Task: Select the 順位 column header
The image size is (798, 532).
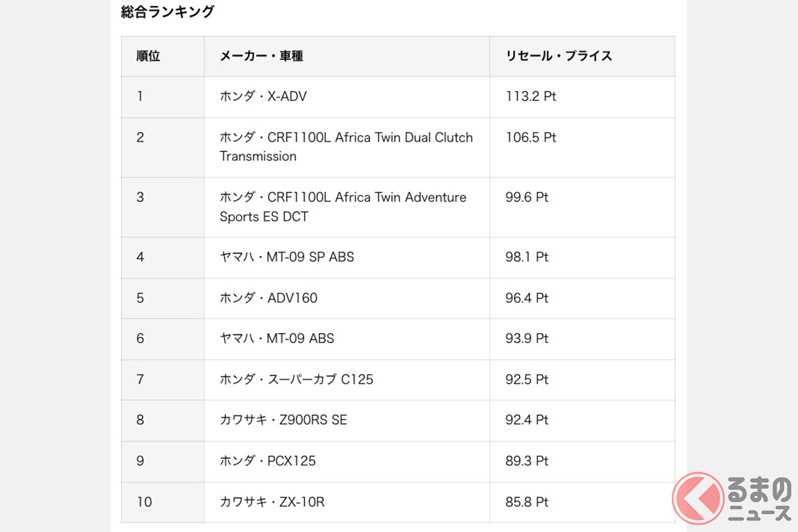Action: [148, 57]
